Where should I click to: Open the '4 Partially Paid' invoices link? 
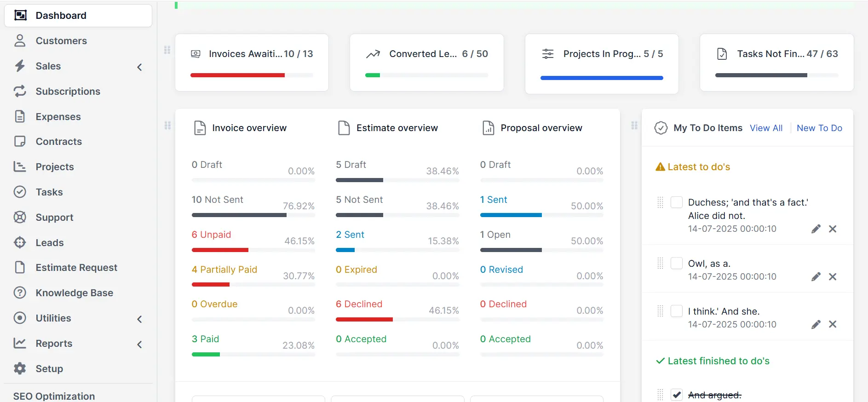point(224,270)
